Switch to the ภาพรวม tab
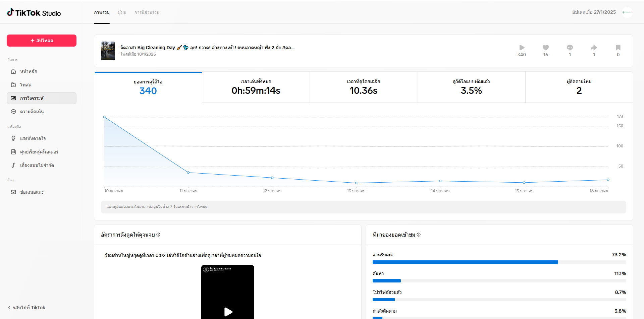This screenshot has width=644, height=319. click(x=102, y=12)
